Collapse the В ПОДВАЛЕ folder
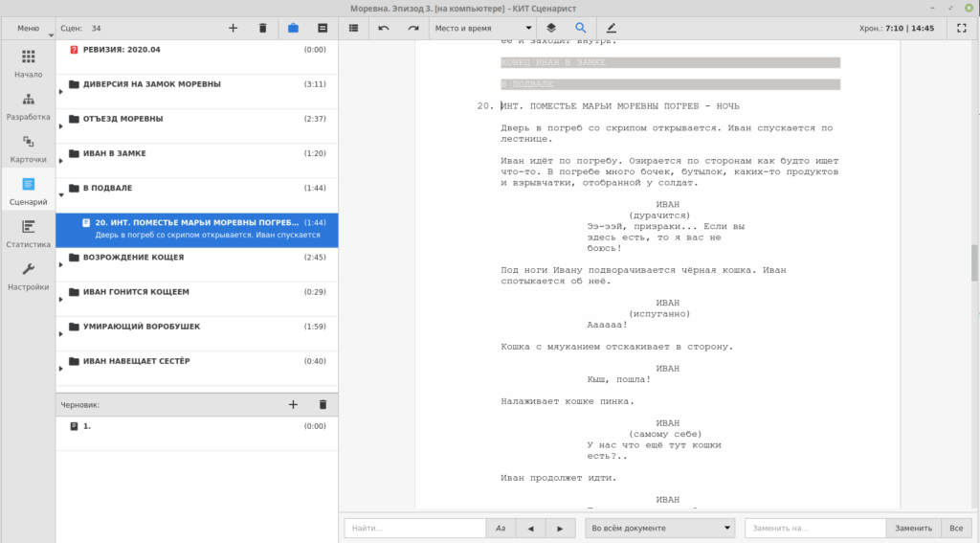Viewport: 980px width, 543px height. (60, 195)
